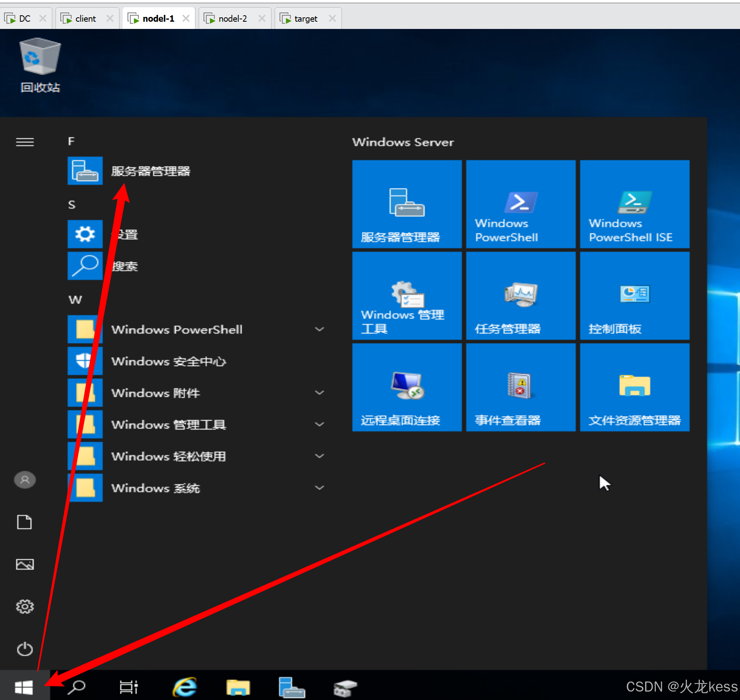Click the user account icon in Start

(25, 480)
